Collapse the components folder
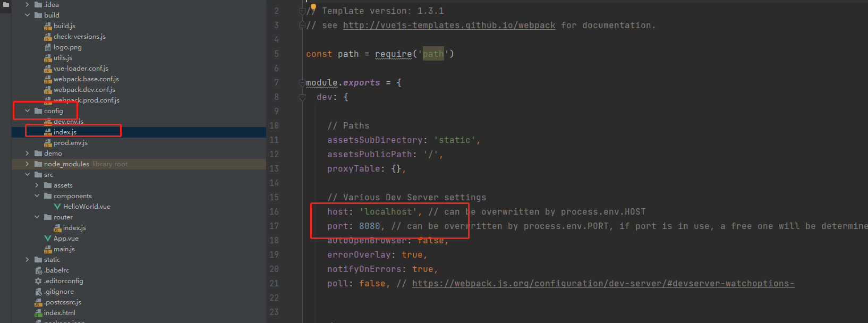Image resolution: width=868 pixels, height=323 pixels. (x=37, y=196)
